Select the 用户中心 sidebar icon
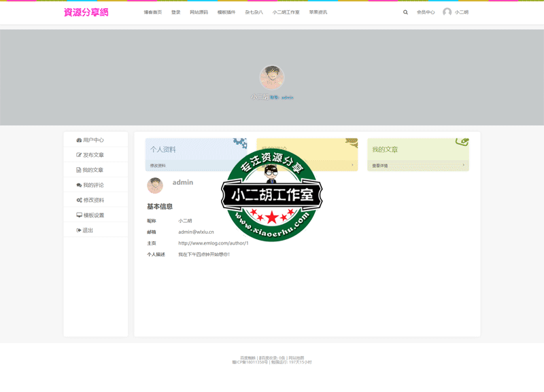 click(78, 140)
